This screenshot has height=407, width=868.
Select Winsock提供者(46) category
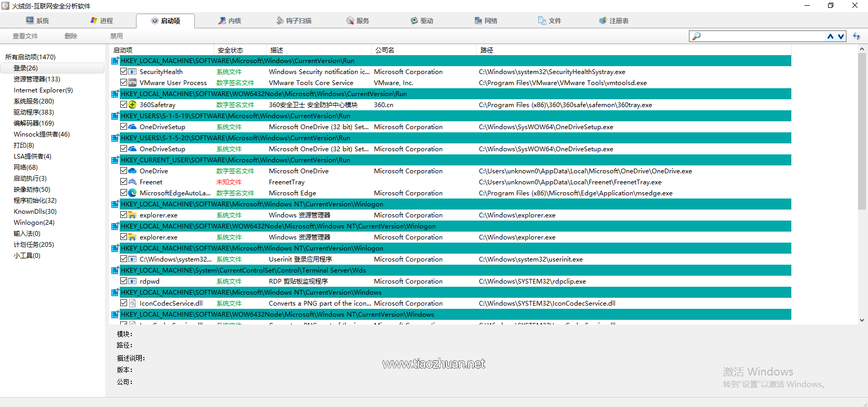(41, 134)
